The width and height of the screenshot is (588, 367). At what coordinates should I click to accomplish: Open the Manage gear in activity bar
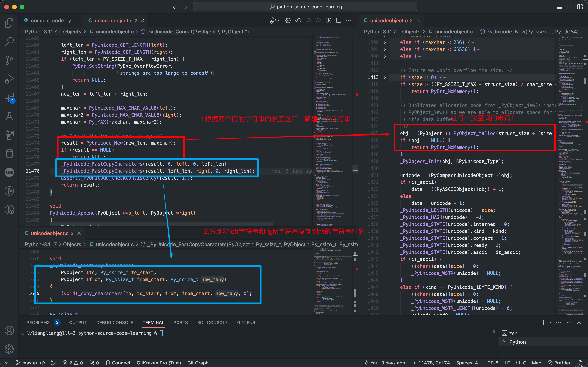coord(9,349)
